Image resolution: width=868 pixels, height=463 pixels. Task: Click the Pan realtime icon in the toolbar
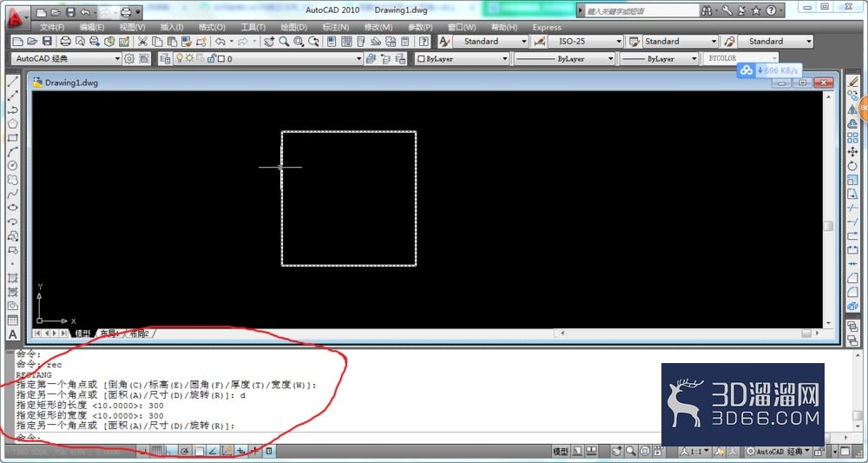pos(269,41)
